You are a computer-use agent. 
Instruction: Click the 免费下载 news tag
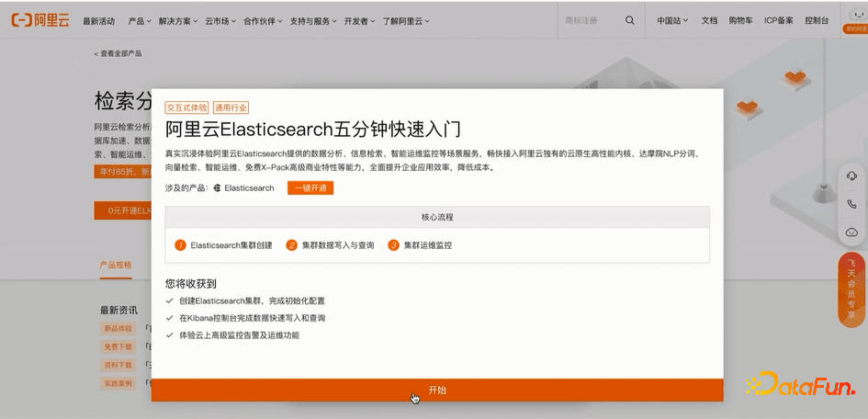(x=118, y=347)
